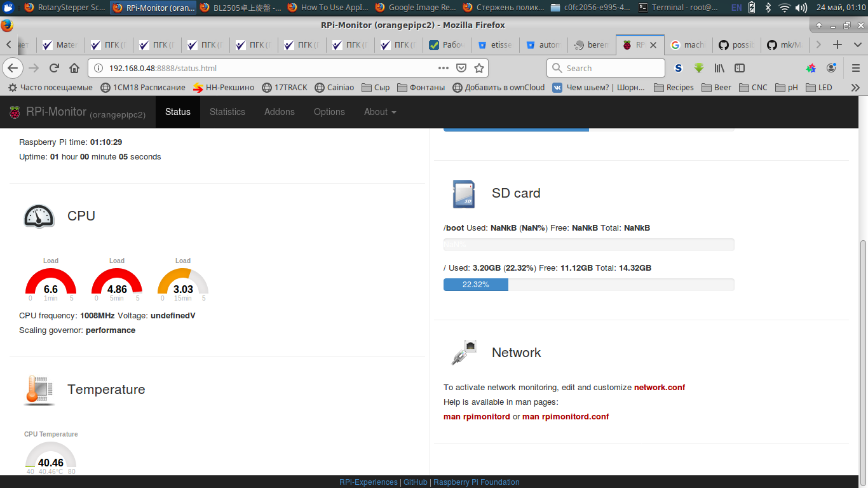Open page actions three-dot menu
The height and width of the screenshot is (488, 868).
[444, 68]
